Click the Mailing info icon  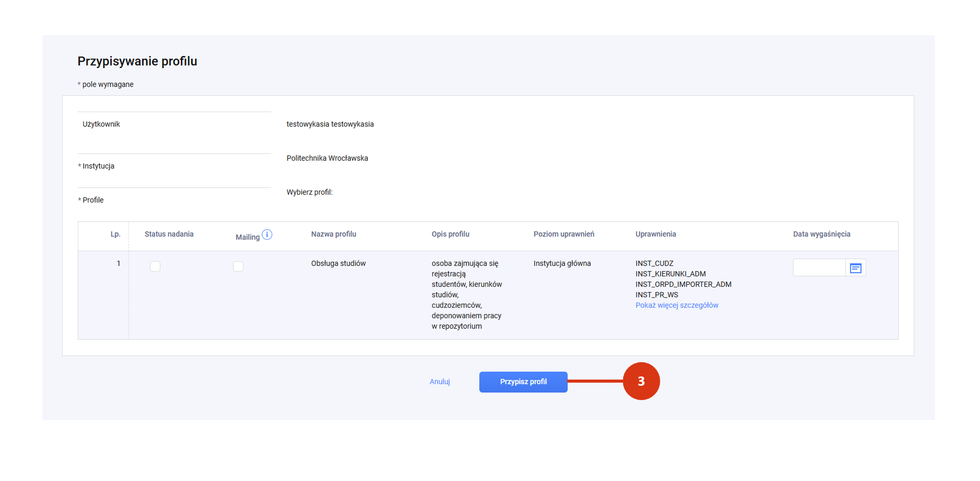267,235
